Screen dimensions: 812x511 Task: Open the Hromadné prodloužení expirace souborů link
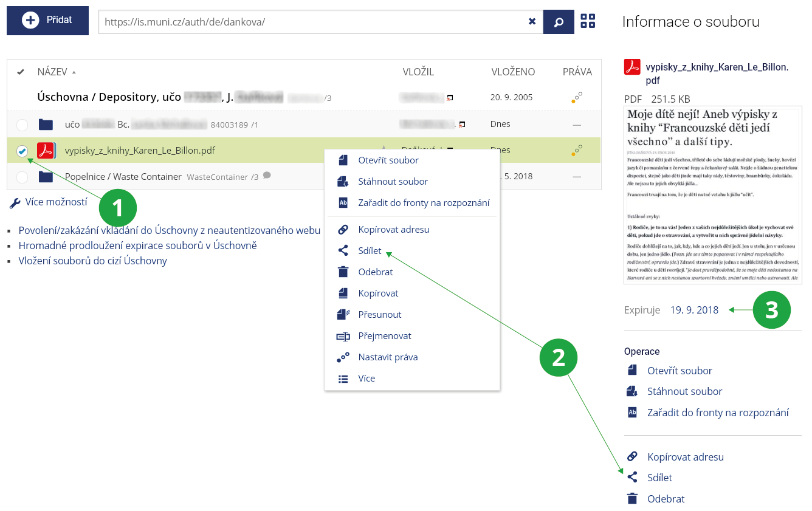pos(137,245)
